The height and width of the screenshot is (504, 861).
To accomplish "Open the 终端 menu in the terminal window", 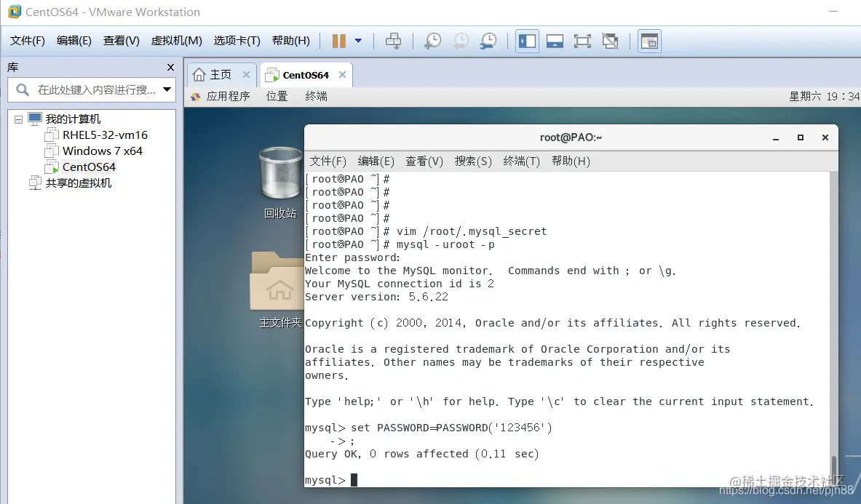I will (x=520, y=161).
